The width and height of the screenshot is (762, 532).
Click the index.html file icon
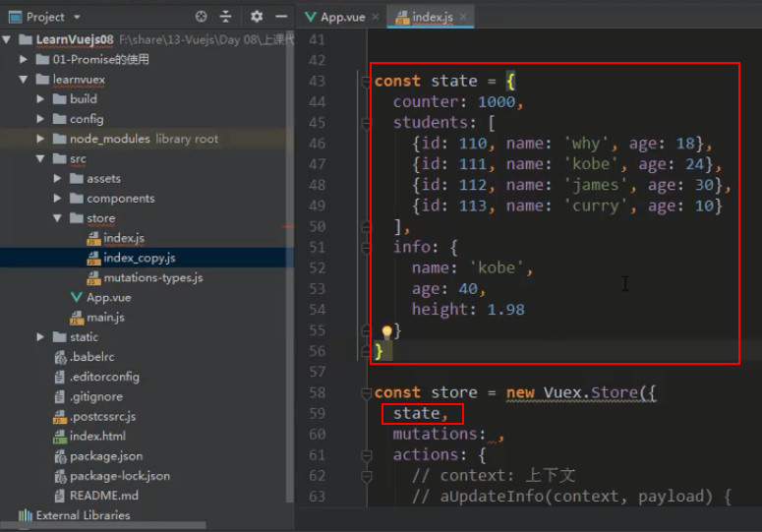(59, 437)
